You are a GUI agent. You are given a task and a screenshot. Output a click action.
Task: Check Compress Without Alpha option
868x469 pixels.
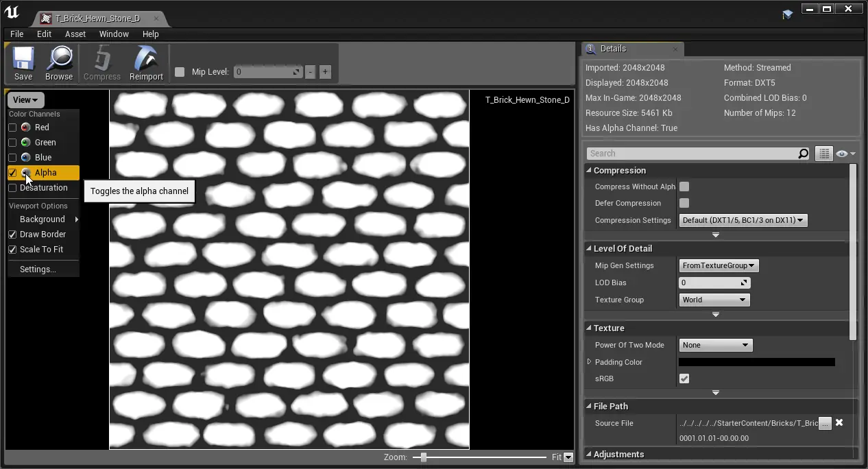point(684,187)
